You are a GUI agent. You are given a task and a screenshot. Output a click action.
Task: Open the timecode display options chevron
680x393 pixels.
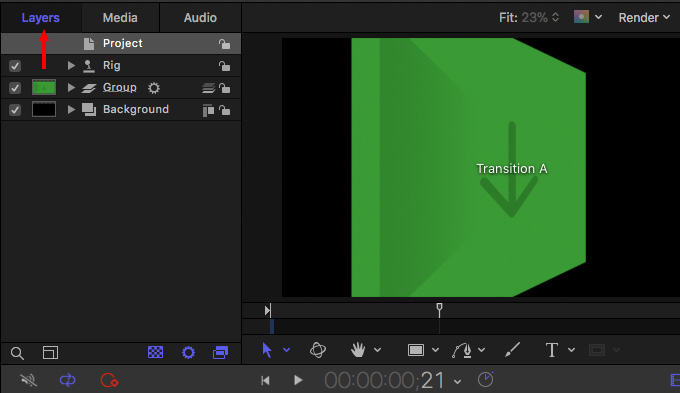click(x=458, y=382)
